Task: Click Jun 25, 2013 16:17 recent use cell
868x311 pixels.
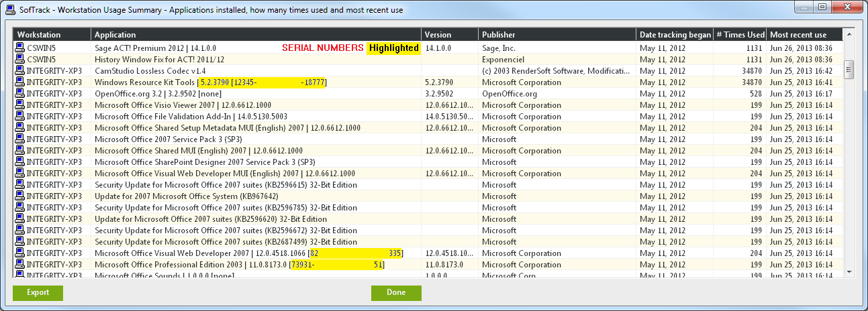Action: coord(804,94)
